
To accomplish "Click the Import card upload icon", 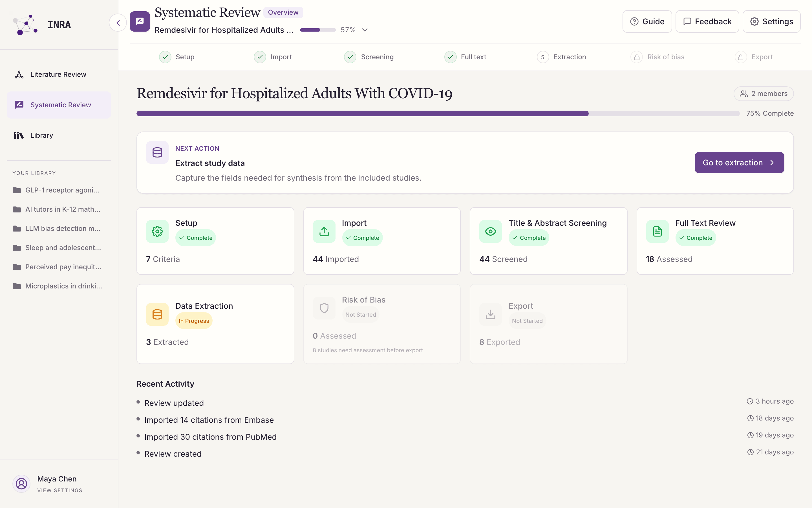I will 324,231.
